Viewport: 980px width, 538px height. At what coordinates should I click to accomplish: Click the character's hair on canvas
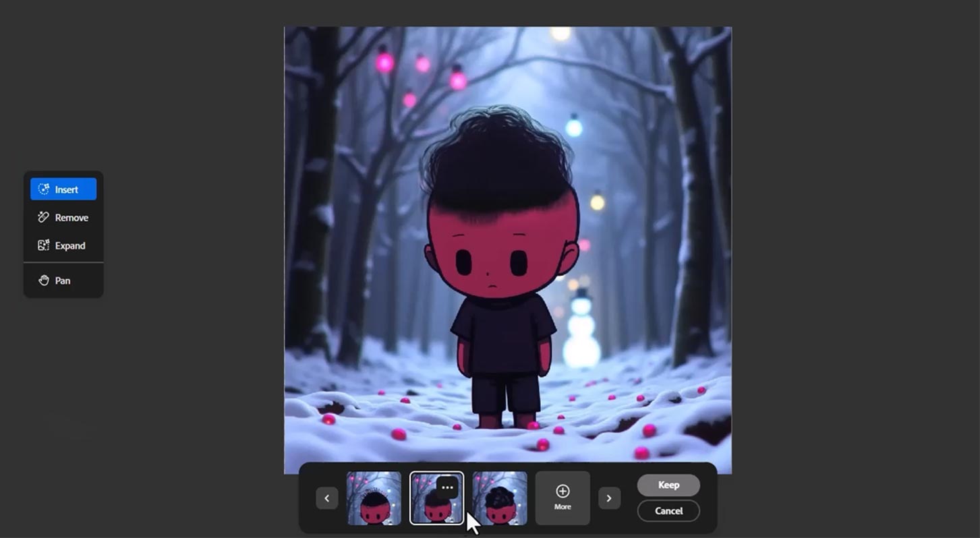tap(499, 158)
